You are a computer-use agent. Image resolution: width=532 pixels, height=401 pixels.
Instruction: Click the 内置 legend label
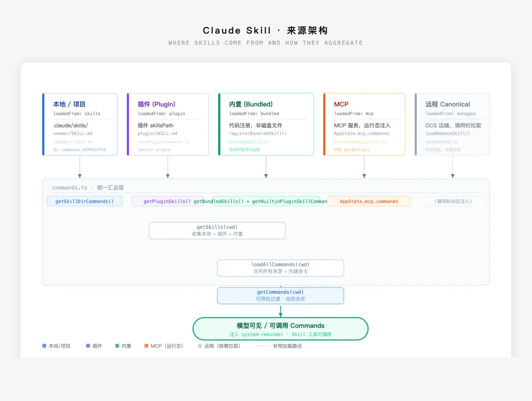(126, 346)
